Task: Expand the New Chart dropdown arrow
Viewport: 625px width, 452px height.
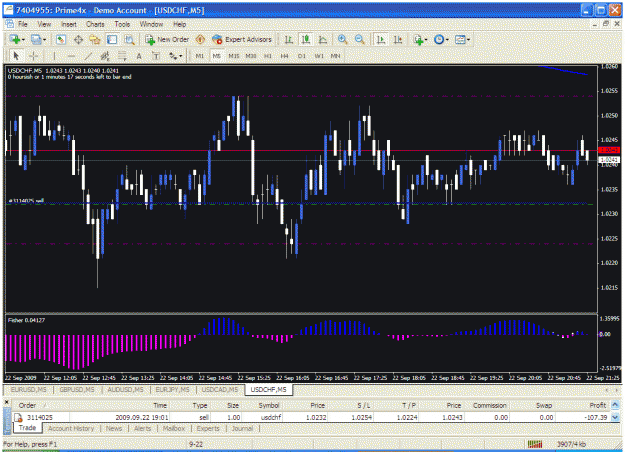Action: [x=24, y=39]
